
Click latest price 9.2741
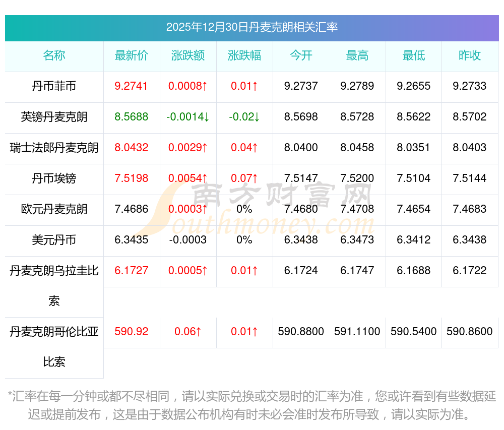click(x=132, y=86)
